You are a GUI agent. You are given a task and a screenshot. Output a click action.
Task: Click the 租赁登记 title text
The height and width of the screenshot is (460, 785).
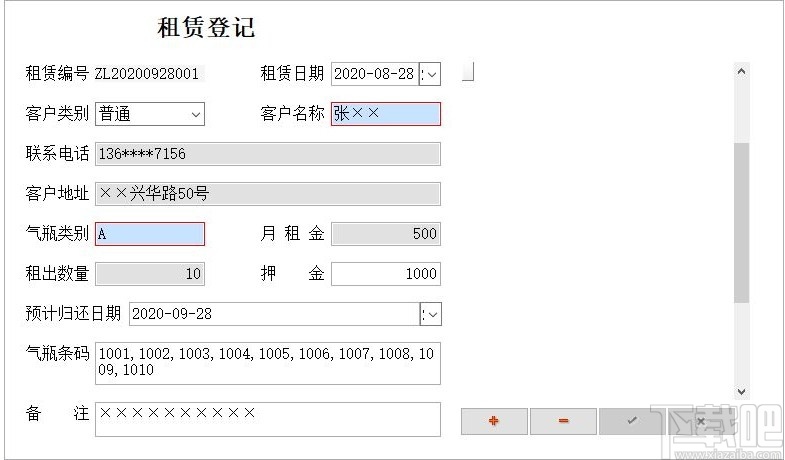tap(206, 28)
